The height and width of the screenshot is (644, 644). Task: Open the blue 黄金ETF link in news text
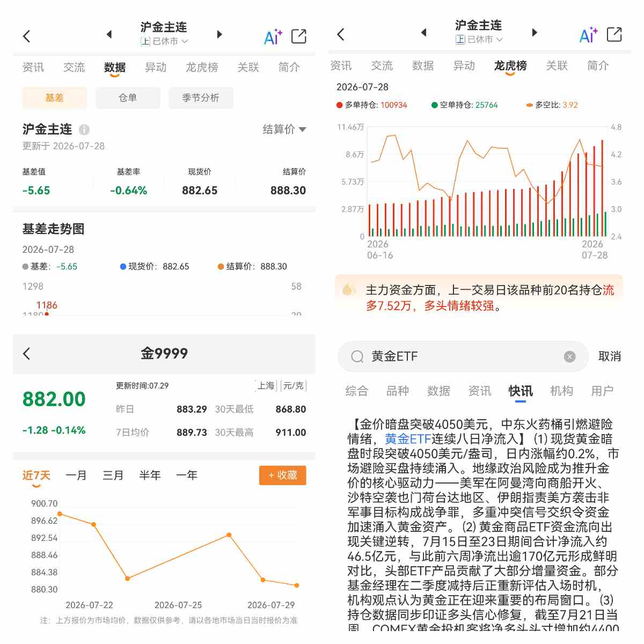click(408, 439)
